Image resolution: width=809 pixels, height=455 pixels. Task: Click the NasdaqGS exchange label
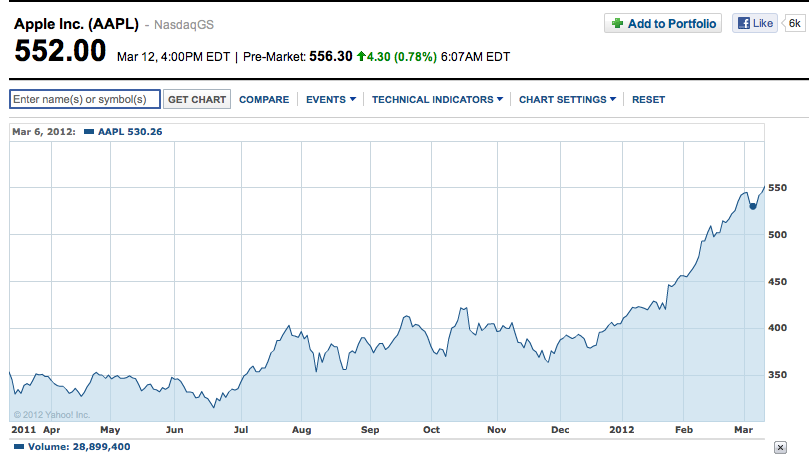pyautogui.click(x=184, y=24)
